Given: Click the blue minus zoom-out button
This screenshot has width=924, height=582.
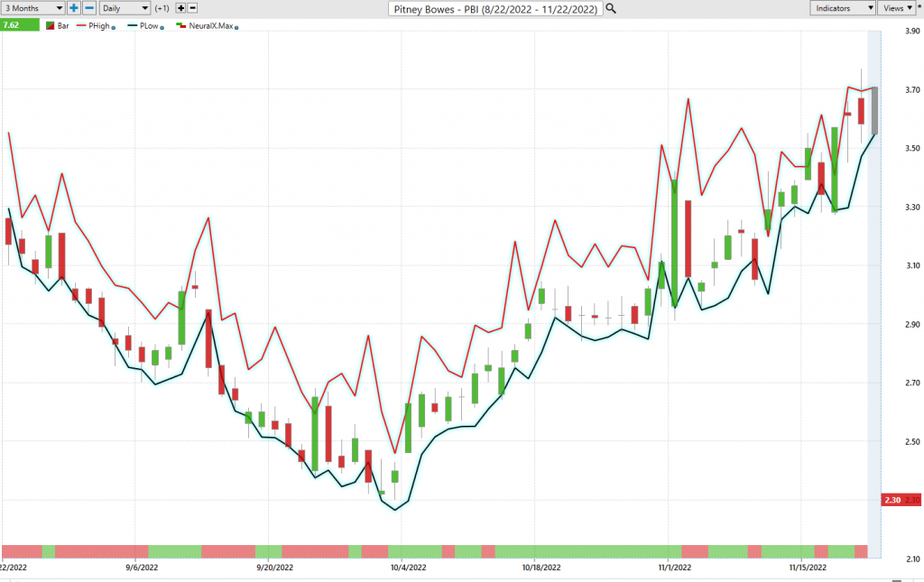Looking at the screenshot, I should pos(89,8).
